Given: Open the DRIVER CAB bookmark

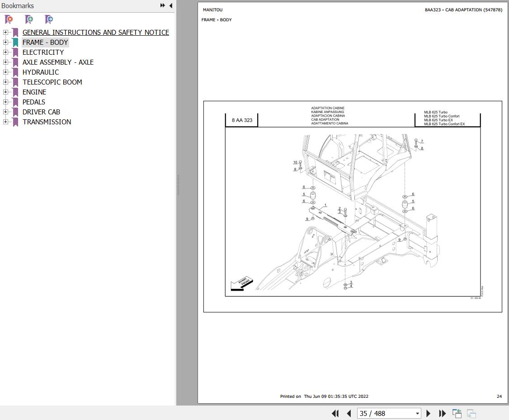Looking at the screenshot, I should 41,112.
